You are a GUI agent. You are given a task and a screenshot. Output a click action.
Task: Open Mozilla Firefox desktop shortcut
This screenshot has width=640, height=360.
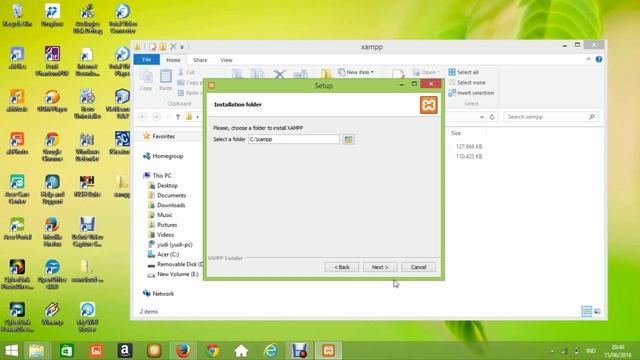click(52, 232)
